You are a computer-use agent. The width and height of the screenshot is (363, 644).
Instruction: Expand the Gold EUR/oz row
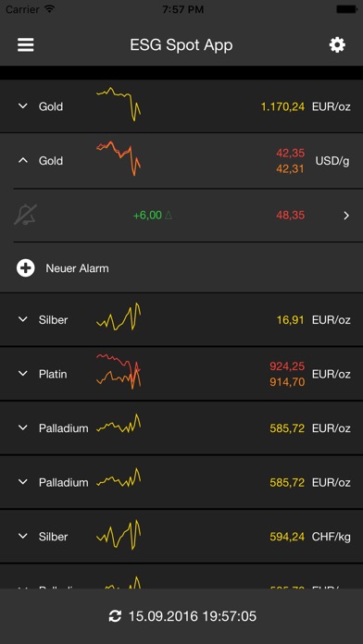coord(23,106)
